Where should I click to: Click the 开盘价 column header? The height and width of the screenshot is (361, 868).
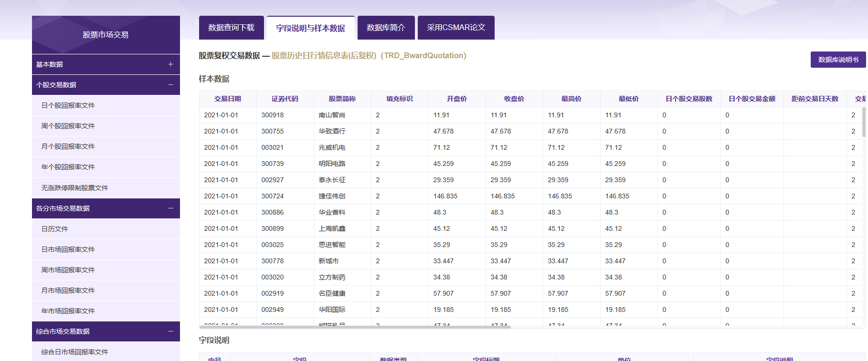point(457,99)
